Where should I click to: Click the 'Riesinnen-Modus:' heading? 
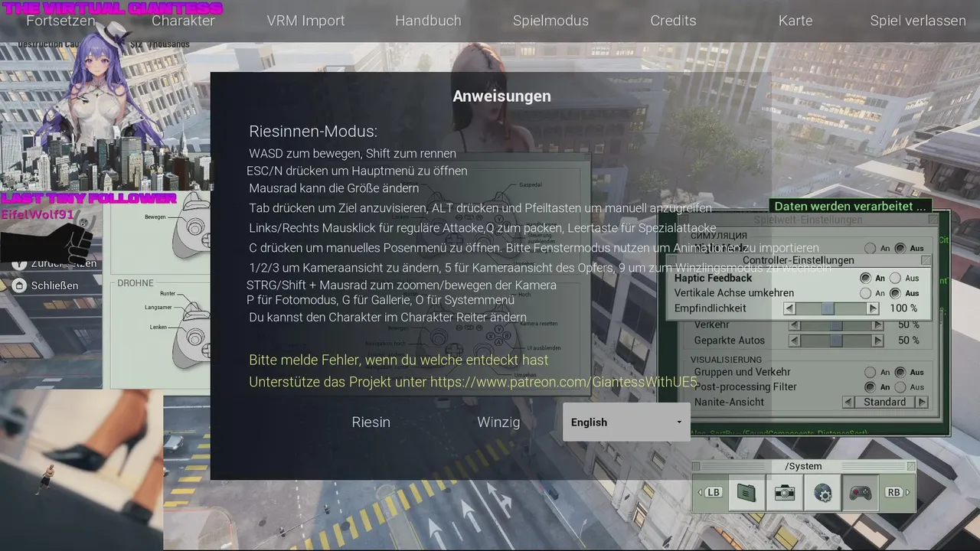click(x=313, y=132)
